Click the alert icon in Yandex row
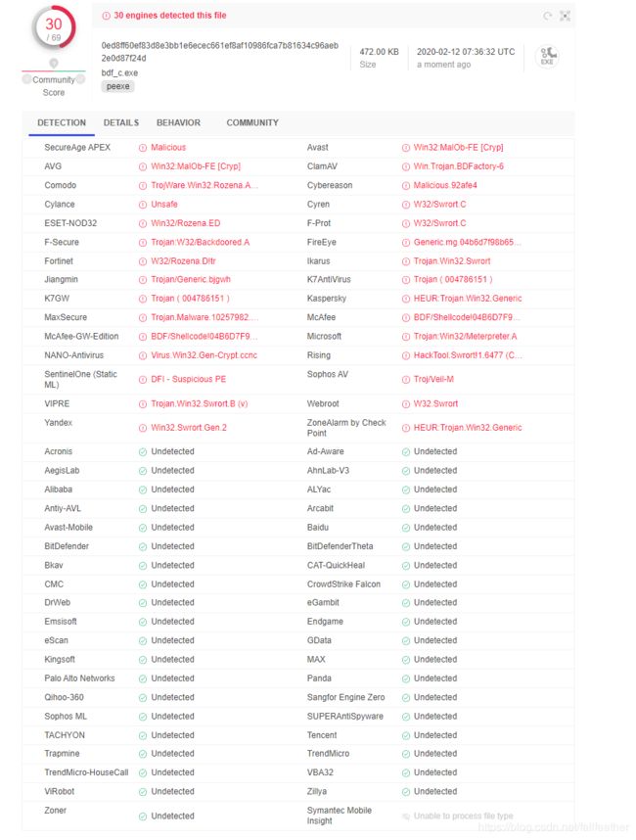Viewport: 636px width, 840px height. tap(143, 428)
